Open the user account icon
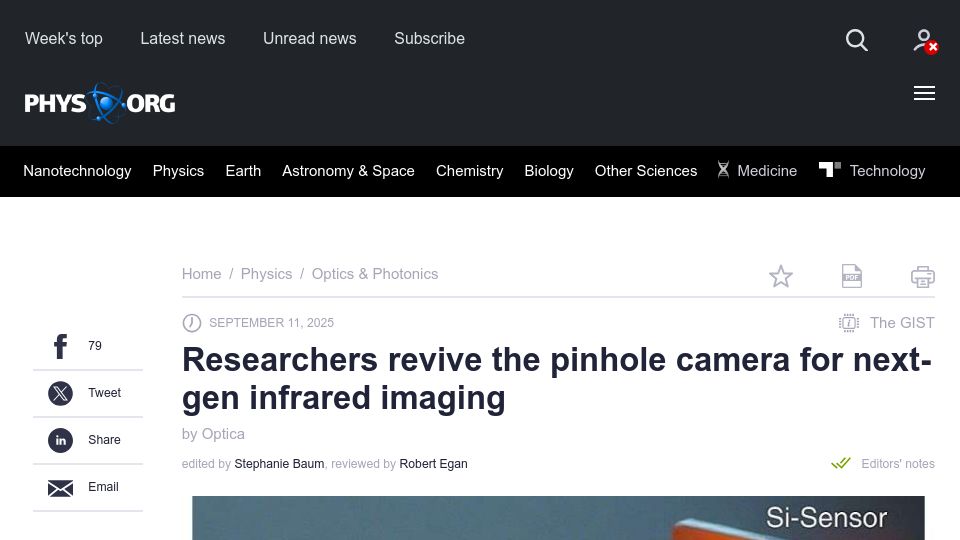Viewport: 960px width, 540px height. [925, 41]
